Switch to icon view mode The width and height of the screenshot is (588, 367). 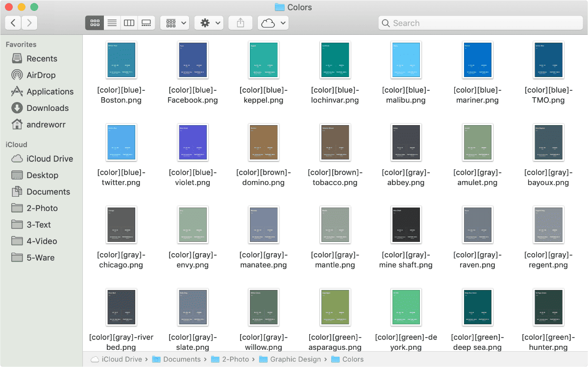tap(95, 23)
